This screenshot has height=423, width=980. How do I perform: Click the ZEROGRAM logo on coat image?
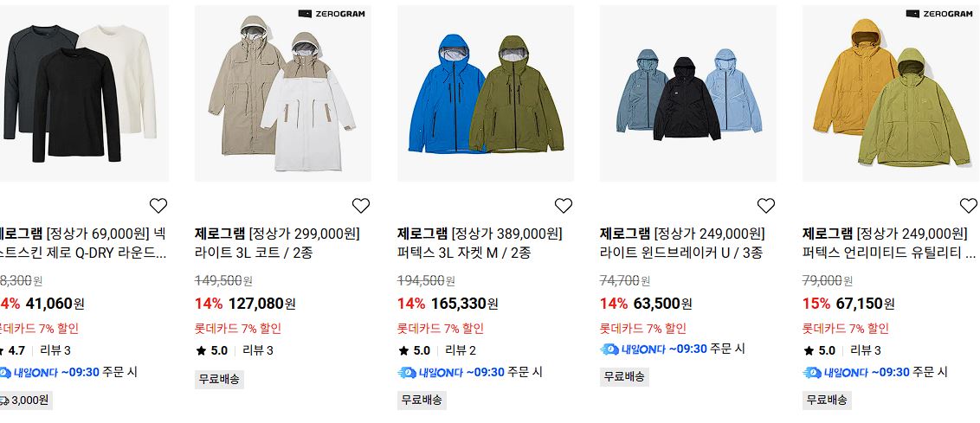332,14
